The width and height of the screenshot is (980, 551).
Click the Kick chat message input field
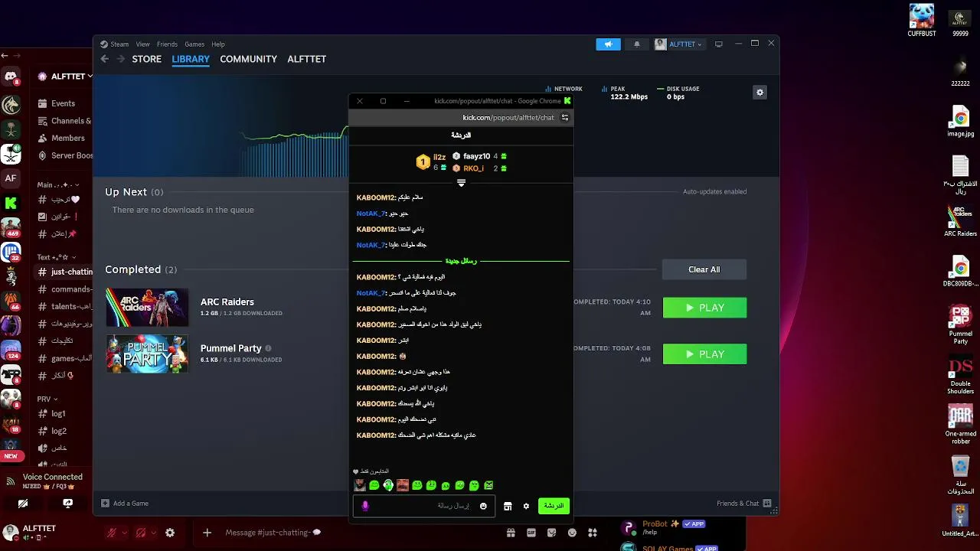coord(423,506)
